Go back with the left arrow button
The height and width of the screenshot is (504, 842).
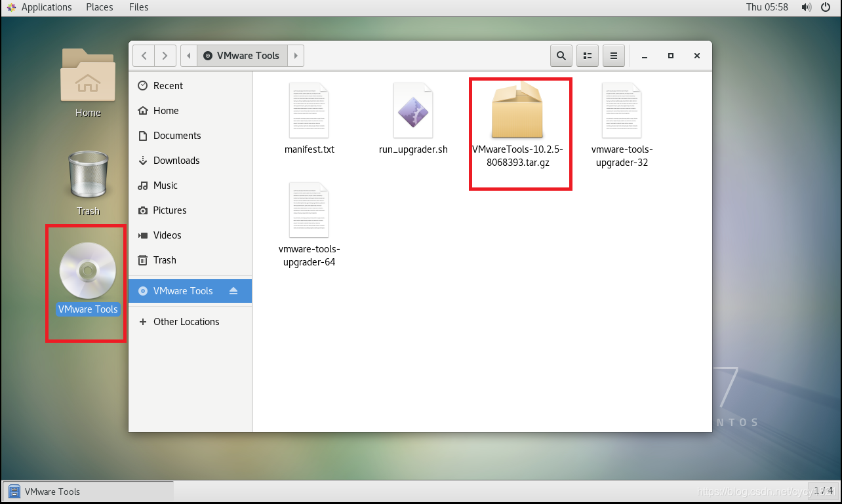point(144,56)
